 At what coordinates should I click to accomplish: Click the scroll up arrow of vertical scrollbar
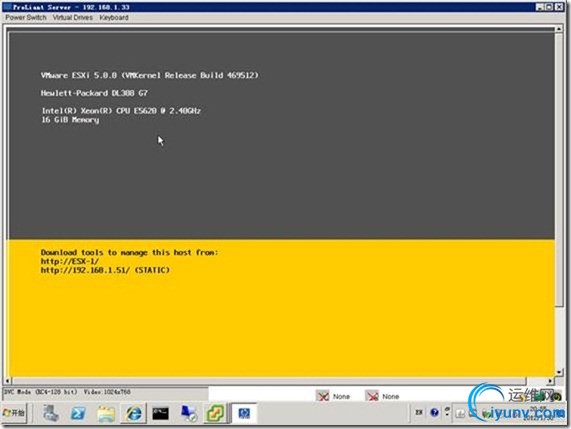click(x=559, y=28)
